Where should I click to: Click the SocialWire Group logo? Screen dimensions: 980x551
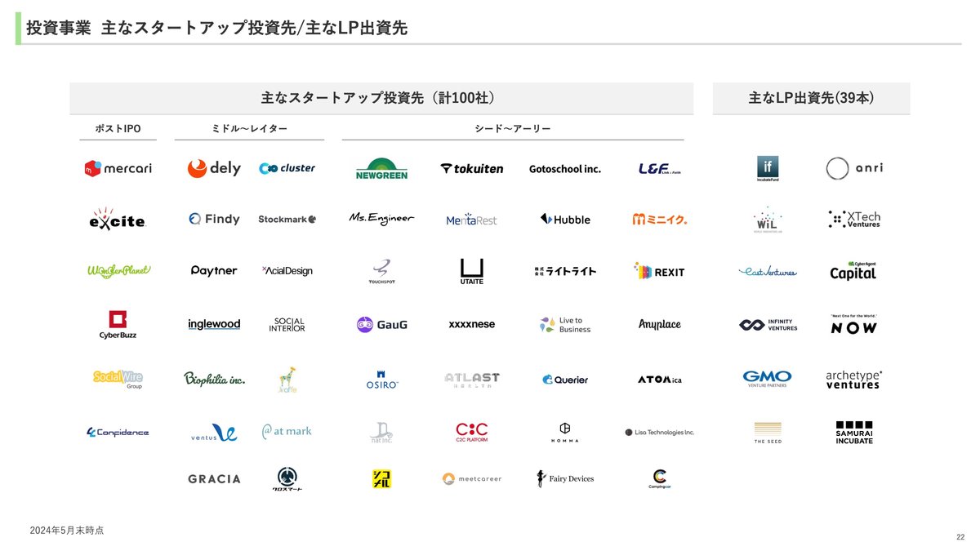pyautogui.click(x=118, y=380)
